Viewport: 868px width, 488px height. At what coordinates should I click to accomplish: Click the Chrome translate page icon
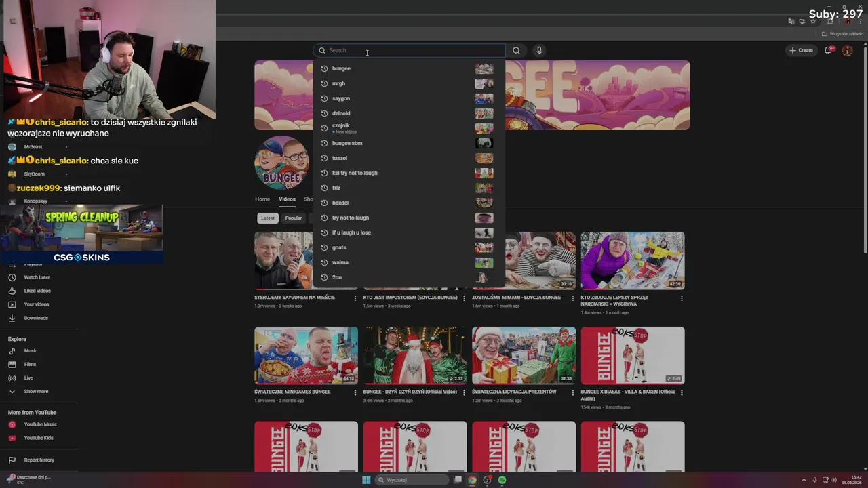click(791, 22)
